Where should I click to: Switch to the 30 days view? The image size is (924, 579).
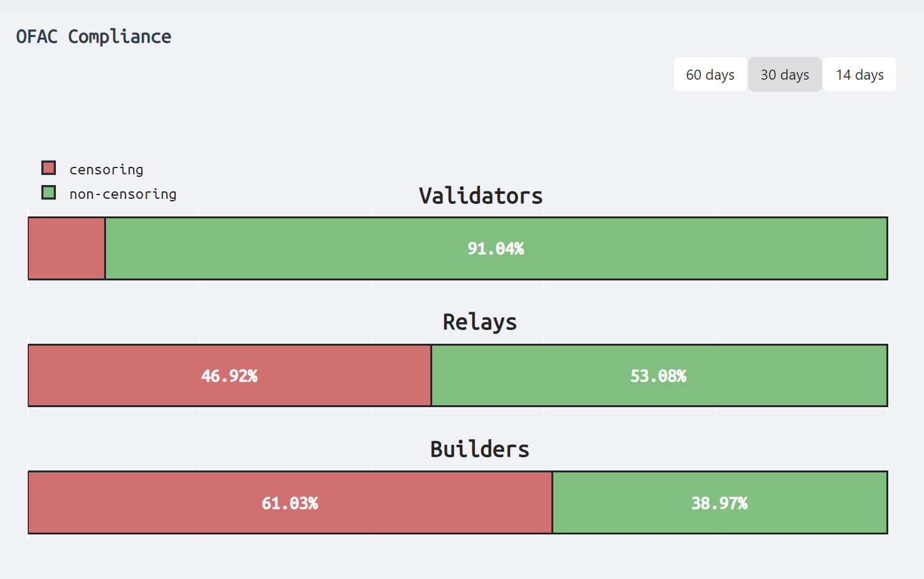coord(785,75)
